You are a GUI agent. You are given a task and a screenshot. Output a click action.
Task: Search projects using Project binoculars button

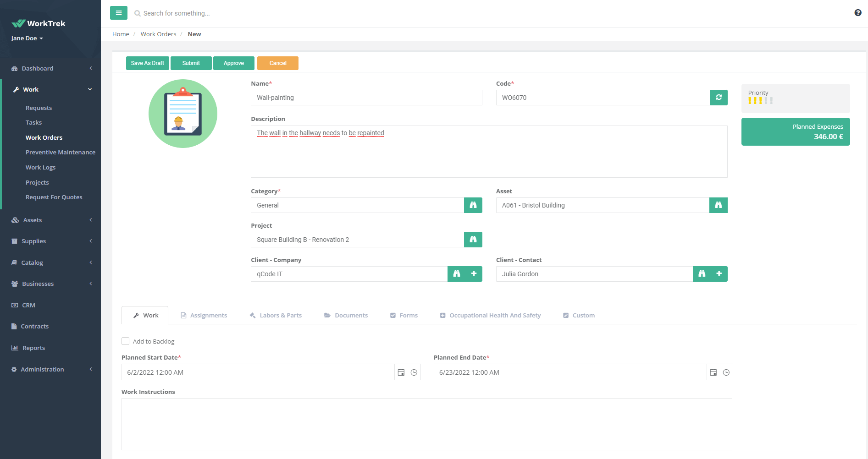473,240
